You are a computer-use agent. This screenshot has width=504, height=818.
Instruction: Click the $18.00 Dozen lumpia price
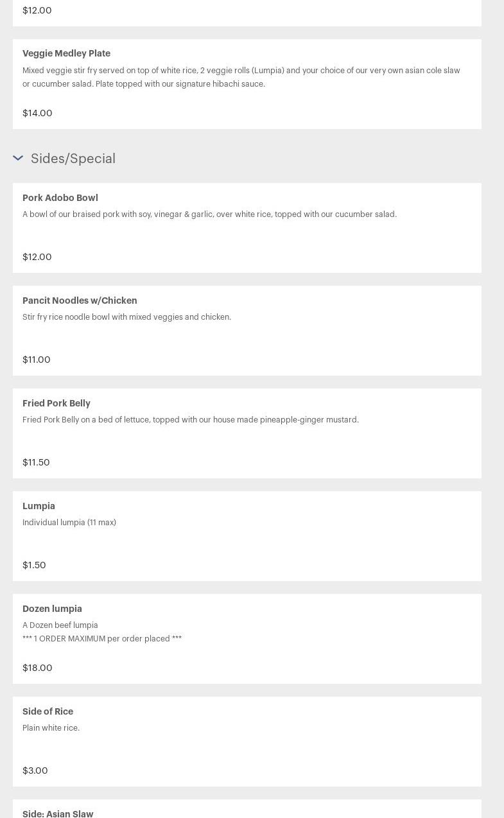point(37,668)
